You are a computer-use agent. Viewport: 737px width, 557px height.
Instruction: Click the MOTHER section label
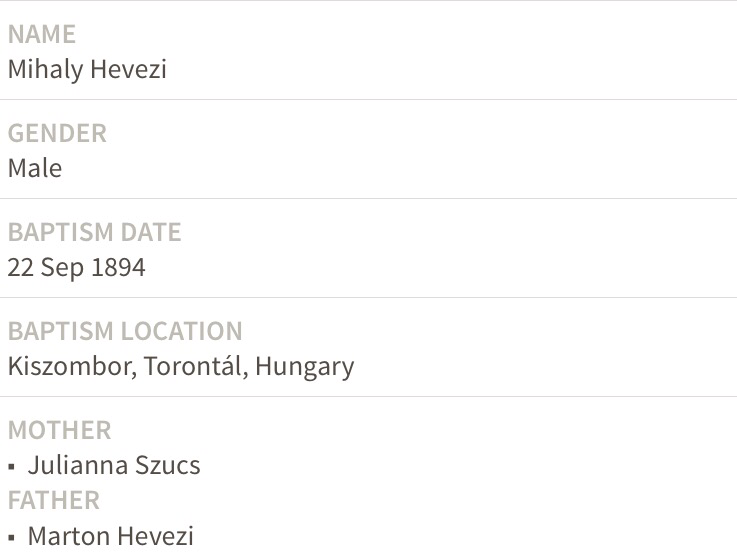(59, 431)
